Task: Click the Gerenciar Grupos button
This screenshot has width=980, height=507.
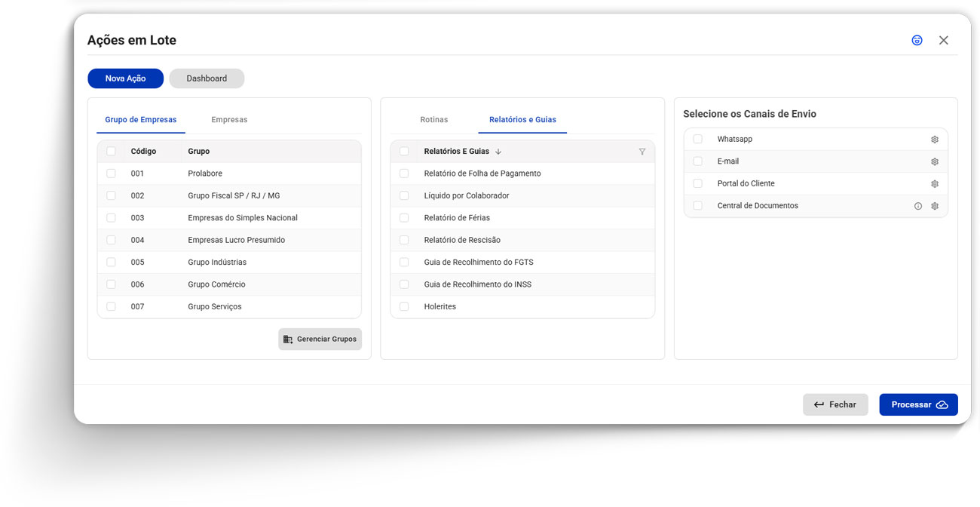Action: 320,340
